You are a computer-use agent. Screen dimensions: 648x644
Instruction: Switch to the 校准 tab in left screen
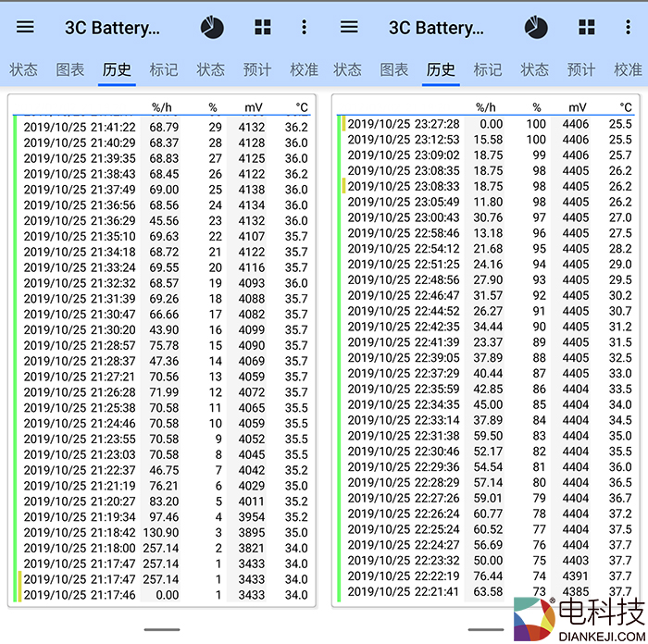[304, 69]
